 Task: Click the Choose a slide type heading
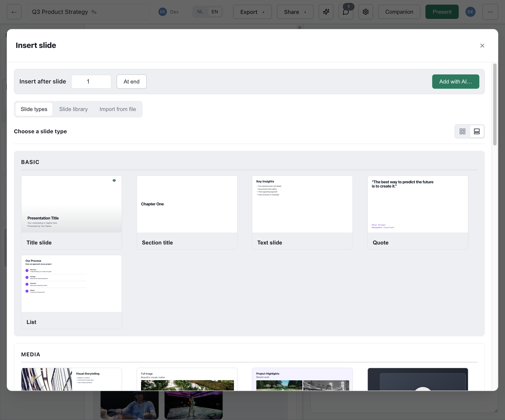[40, 131]
